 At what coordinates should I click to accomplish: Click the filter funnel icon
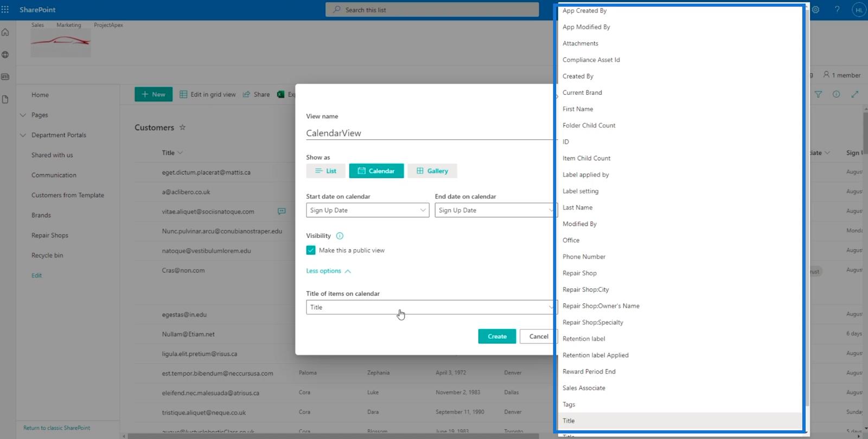coord(818,94)
